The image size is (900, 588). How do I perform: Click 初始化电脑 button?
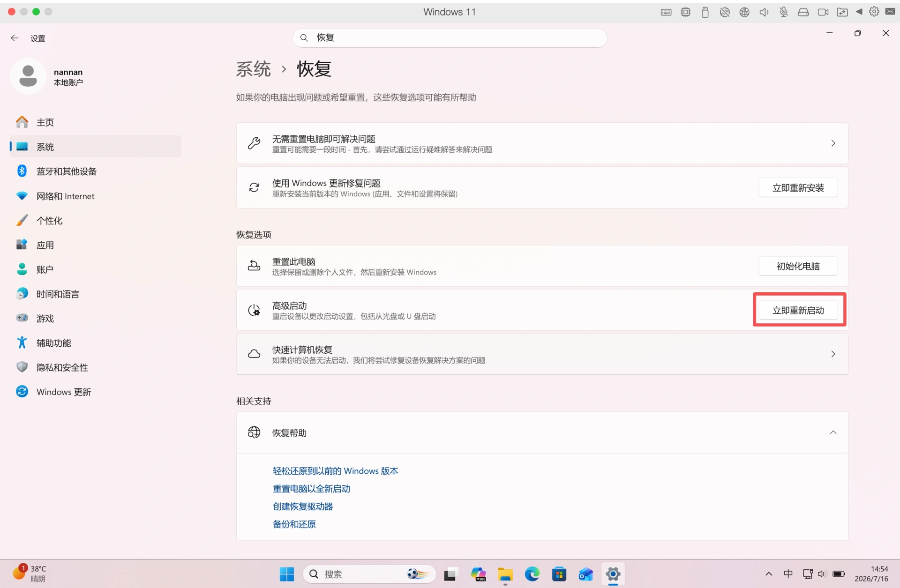coord(798,266)
